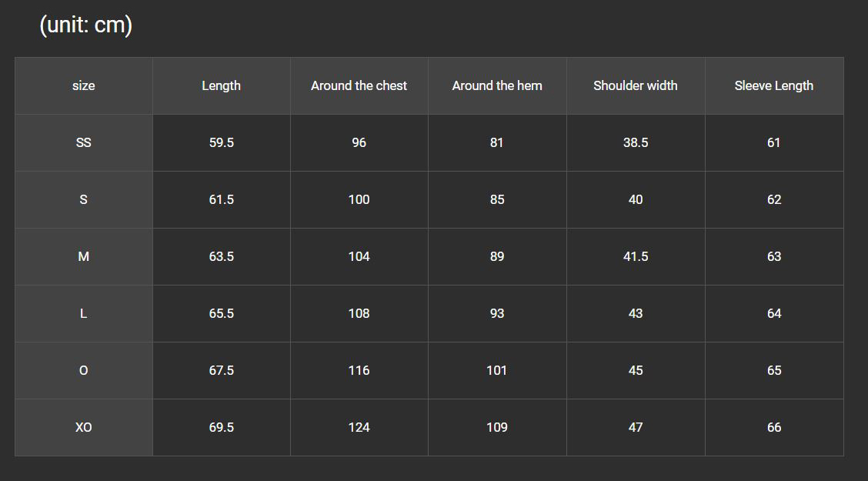868x481 pixels.
Task: Click the 101 hem value cell
Action: click(x=497, y=371)
